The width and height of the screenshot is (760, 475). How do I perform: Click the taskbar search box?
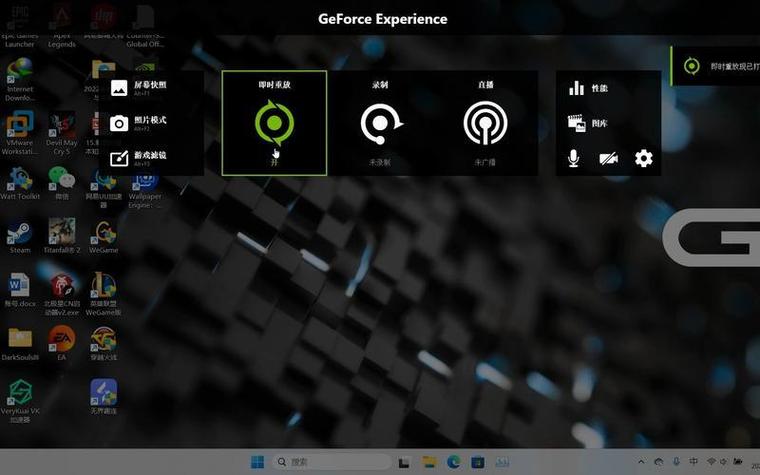click(332, 462)
